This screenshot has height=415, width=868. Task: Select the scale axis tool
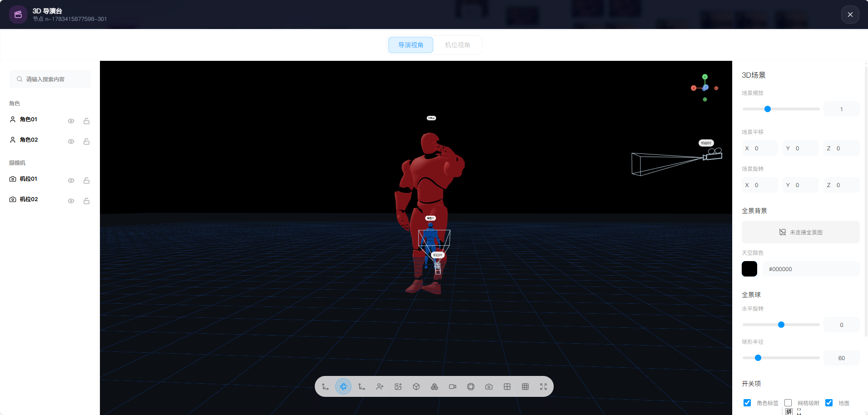[x=362, y=387]
